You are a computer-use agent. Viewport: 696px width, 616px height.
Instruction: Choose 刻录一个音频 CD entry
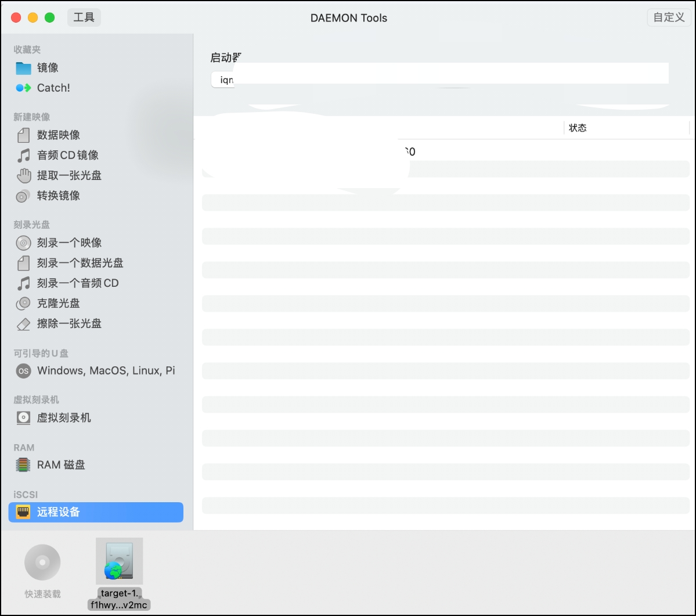(78, 283)
